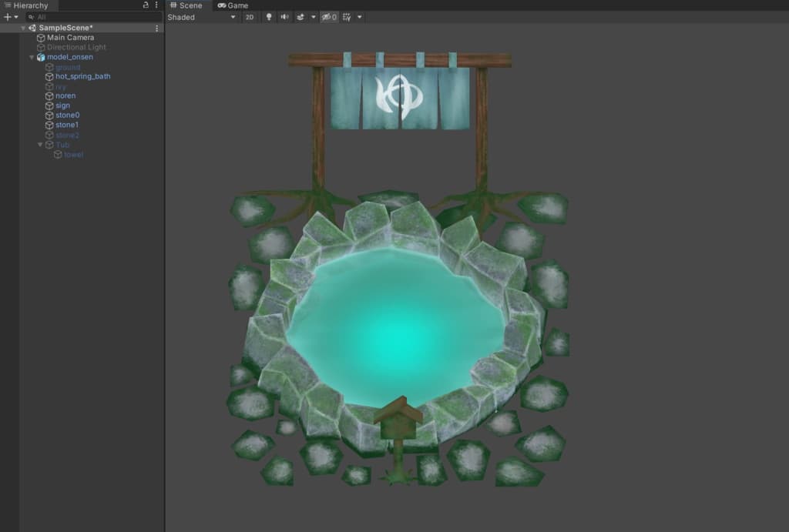This screenshot has height=532, width=789.
Task: Switch to the Game tab
Action: [x=233, y=5]
